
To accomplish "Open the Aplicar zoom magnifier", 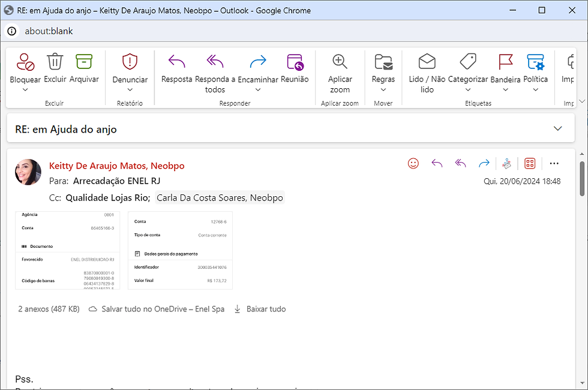I will pyautogui.click(x=340, y=62).
